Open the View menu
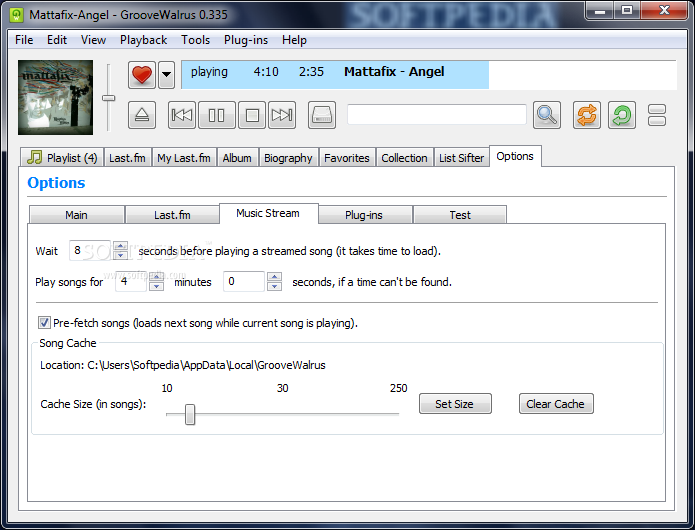The height and width of the screenshot is (530, 695). (93, 40)
